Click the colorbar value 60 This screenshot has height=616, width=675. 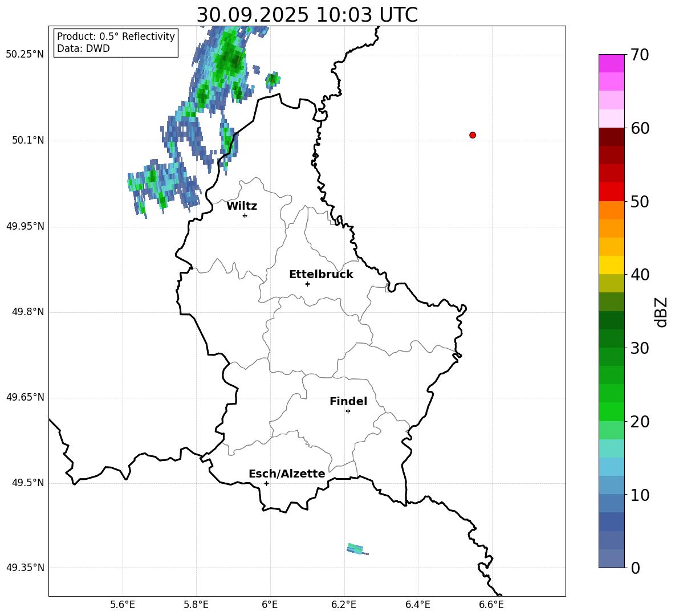tap(640, 128)
